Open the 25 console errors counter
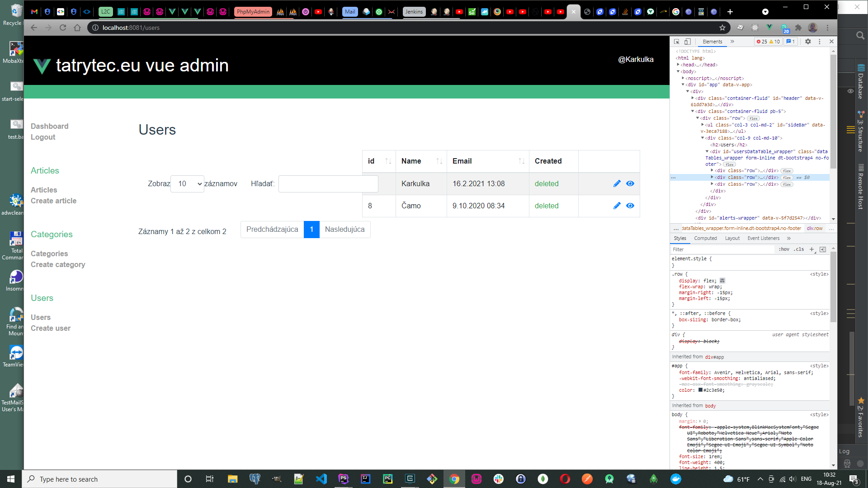The image size is (868, 488). (x=762, y=41)
